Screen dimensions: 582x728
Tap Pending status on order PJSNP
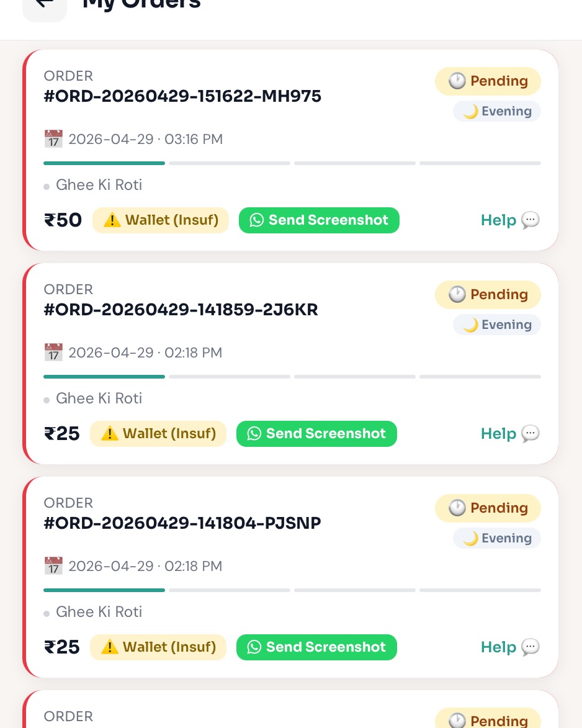pos(488,508)
